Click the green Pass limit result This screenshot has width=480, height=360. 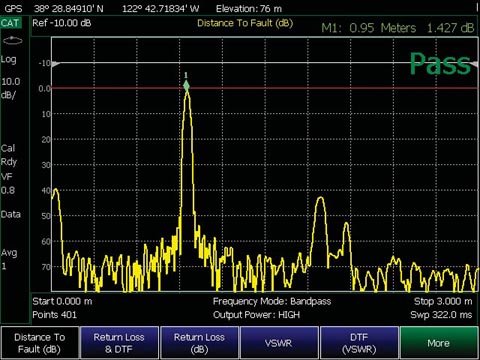440,63
